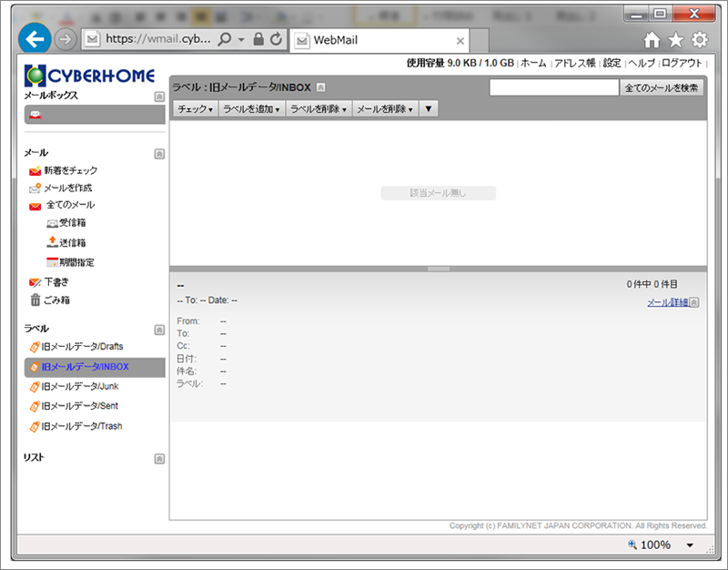Click the 期間指定 calendar icon
Image resolution: width=728 pixels, height=570 pixels.
(x=52, y=262)
